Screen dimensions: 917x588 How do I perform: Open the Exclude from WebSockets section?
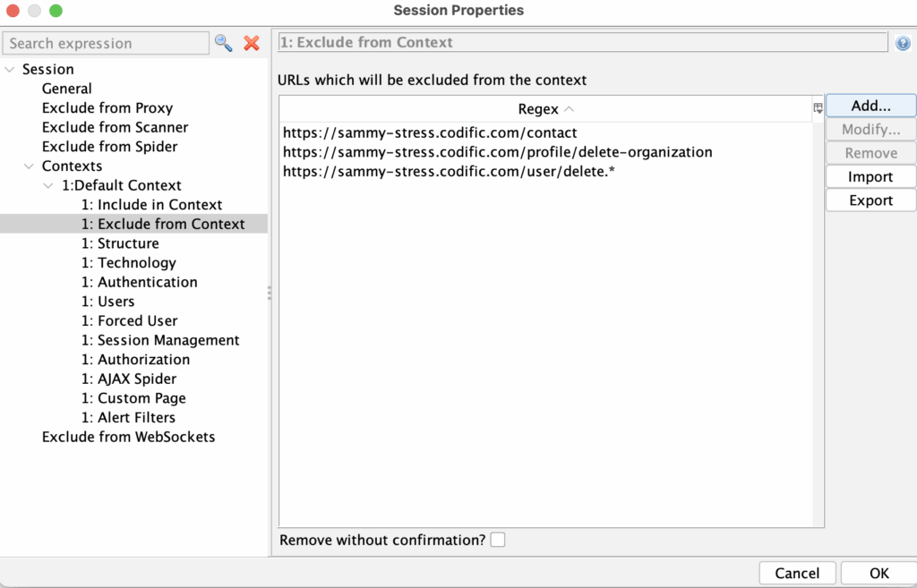click(128, 437)
